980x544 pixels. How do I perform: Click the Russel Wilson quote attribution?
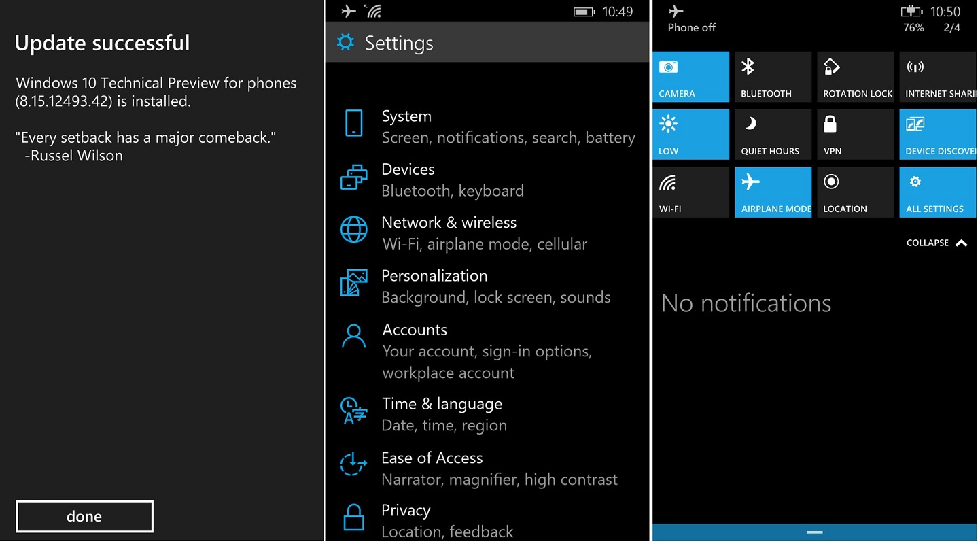[x=73, y=155]
